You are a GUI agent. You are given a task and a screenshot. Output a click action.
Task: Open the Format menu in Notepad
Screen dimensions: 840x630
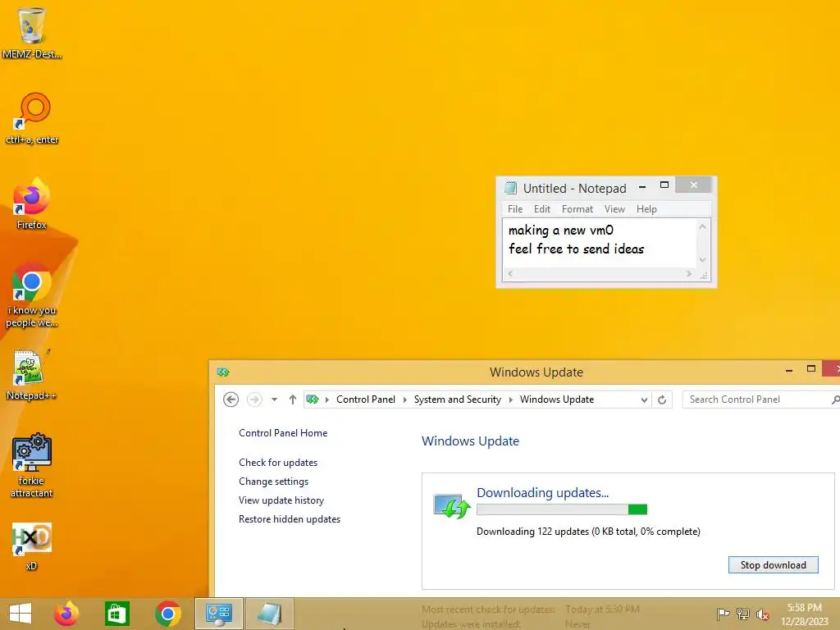pyautogui.click(x=577, y=209)
